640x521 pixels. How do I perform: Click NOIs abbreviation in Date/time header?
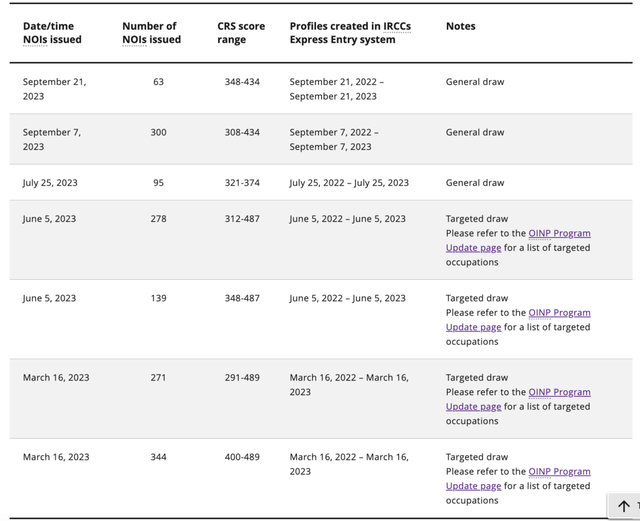35,40
